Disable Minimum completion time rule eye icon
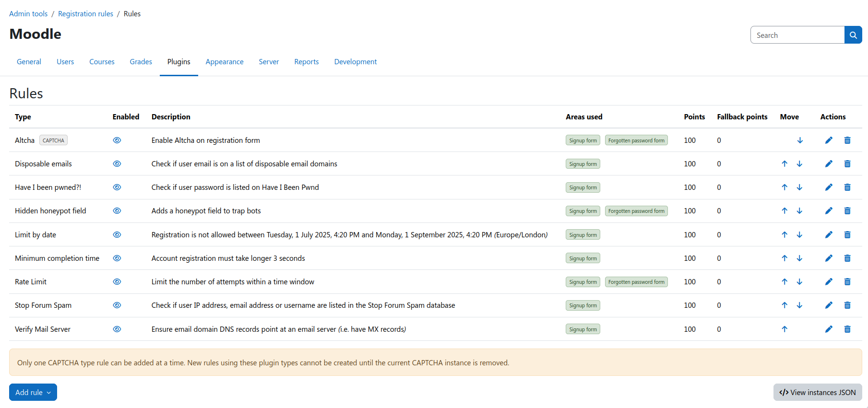 (117, 258)
